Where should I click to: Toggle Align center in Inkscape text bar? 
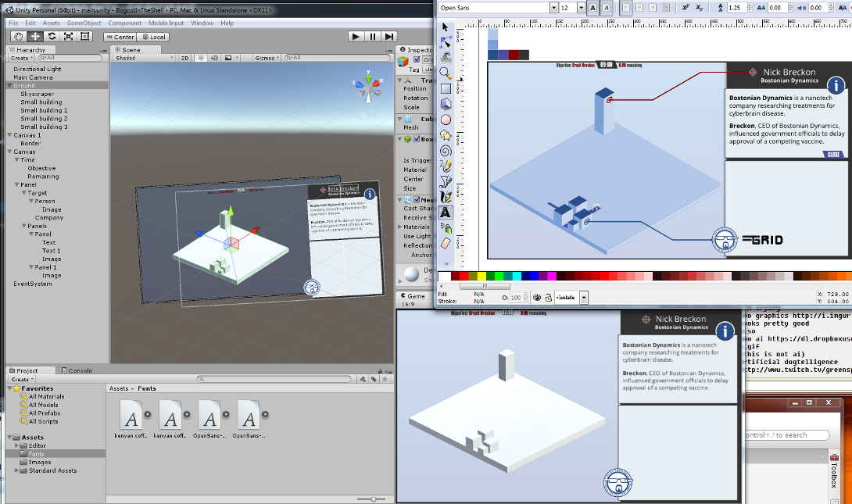639,8
